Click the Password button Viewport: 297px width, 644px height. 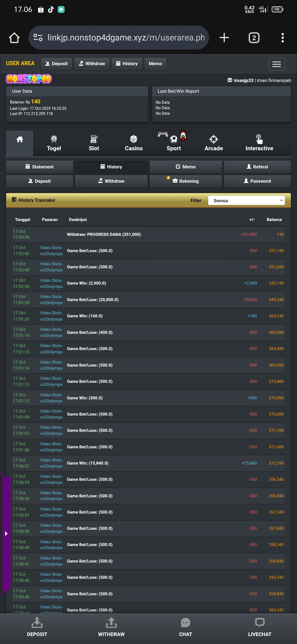coord(257,181)
